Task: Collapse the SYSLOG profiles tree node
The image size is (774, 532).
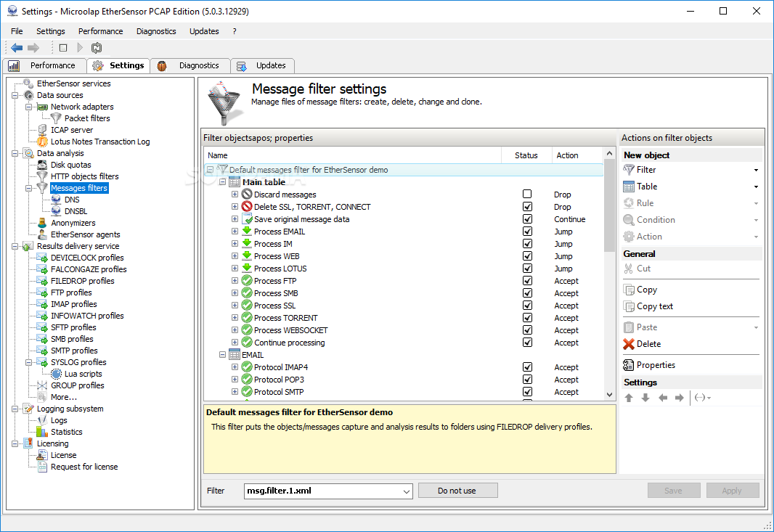Action: pyautogui.click(x=28, y=362)
